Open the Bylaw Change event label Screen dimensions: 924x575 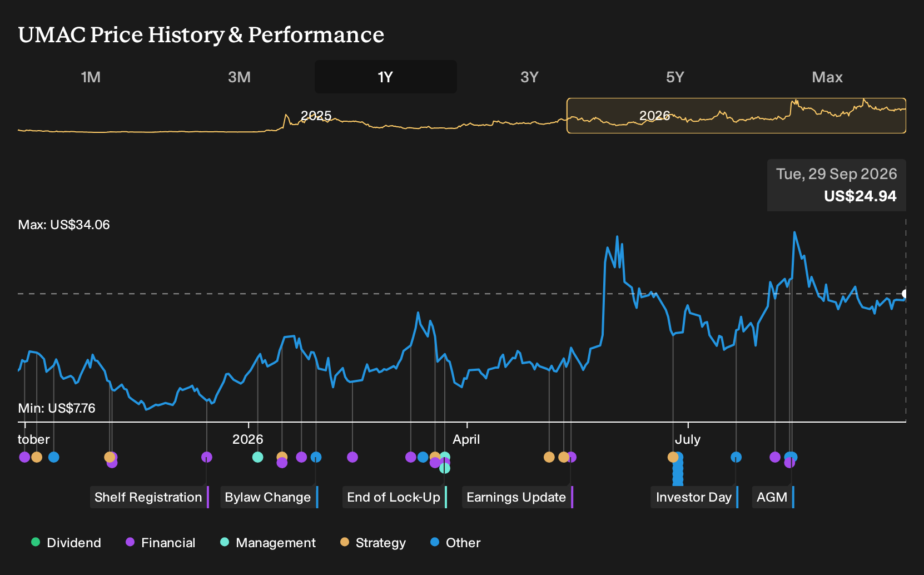(x=269, y=497)
